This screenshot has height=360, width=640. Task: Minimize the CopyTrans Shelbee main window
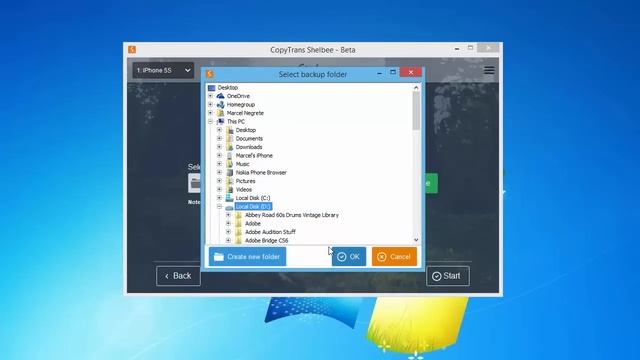click(x=457, y=49)
